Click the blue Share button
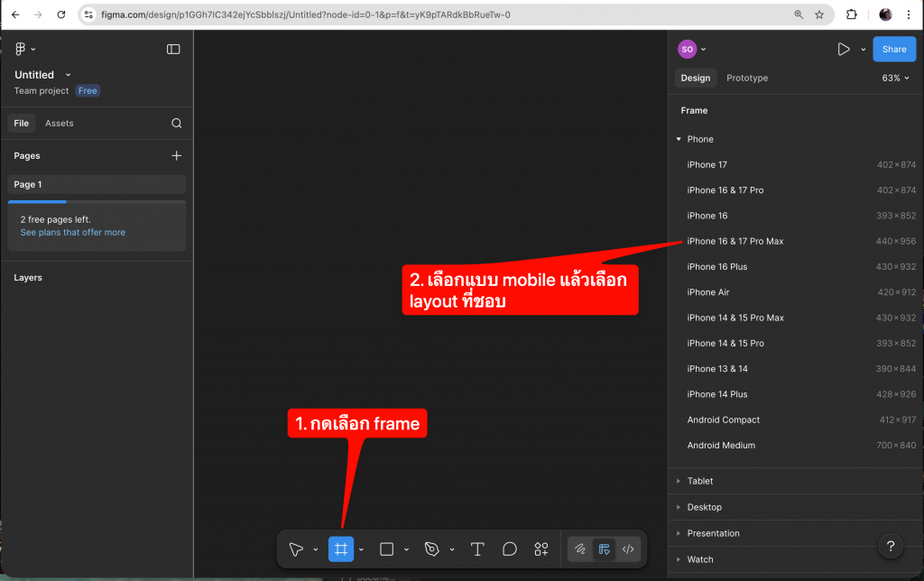The width and height of the screenshot is (924, 581). click(x=893, y=50)
